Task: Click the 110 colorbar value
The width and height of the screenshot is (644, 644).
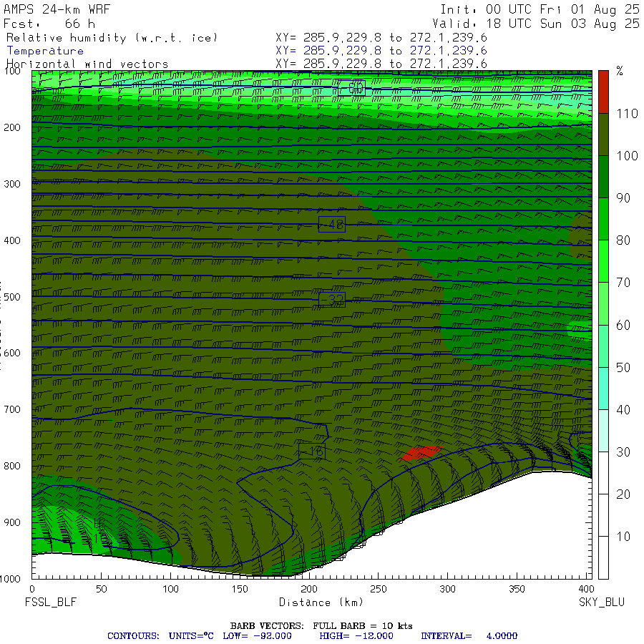Action: 627,114
